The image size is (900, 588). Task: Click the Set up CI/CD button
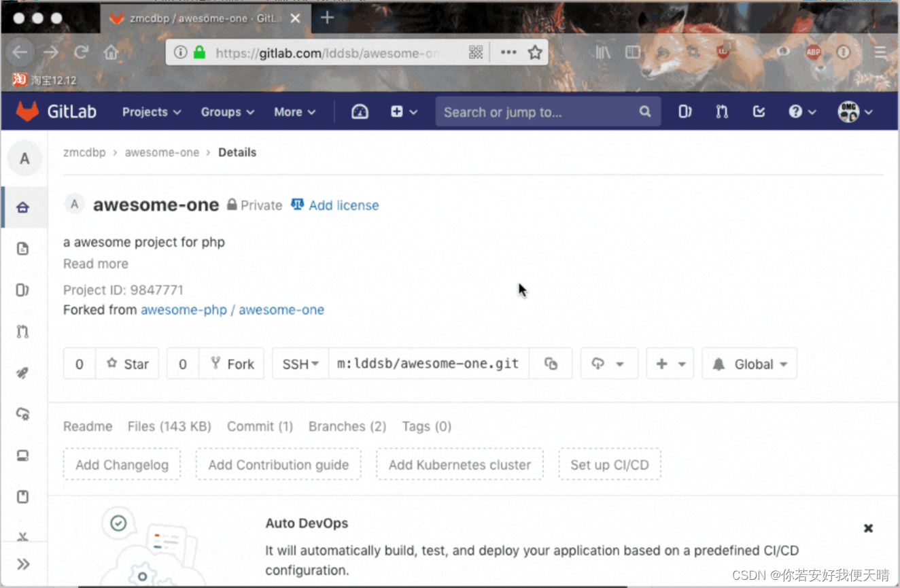click(x=609, y=464)
